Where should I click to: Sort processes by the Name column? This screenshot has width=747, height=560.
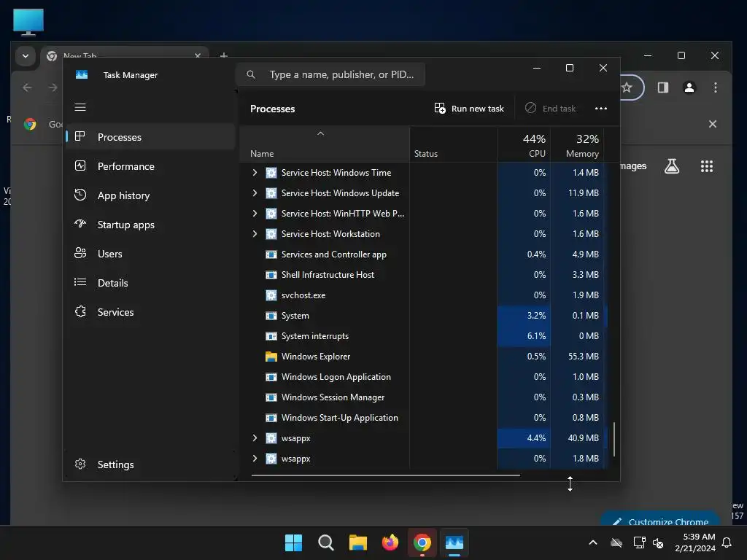coord(325,145)
